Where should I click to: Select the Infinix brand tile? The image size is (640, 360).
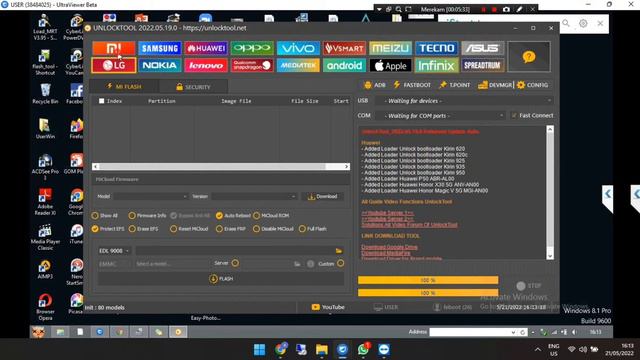pos(436,65)
